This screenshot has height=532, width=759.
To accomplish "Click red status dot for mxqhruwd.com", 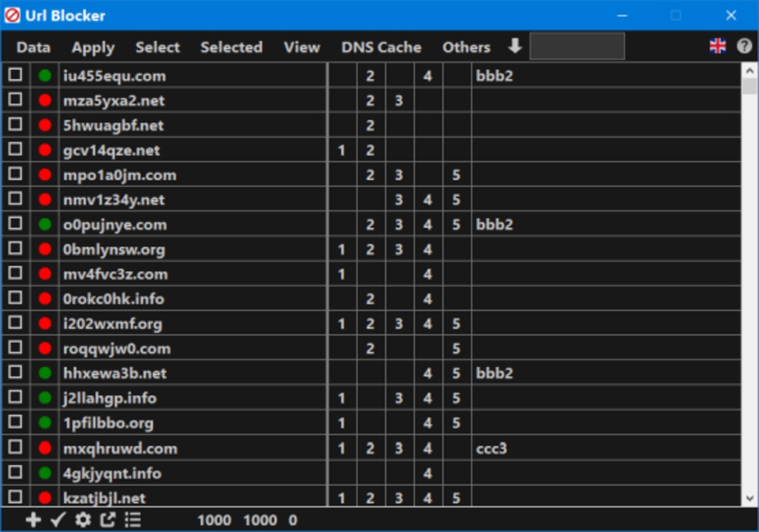I will coord(45,448).
